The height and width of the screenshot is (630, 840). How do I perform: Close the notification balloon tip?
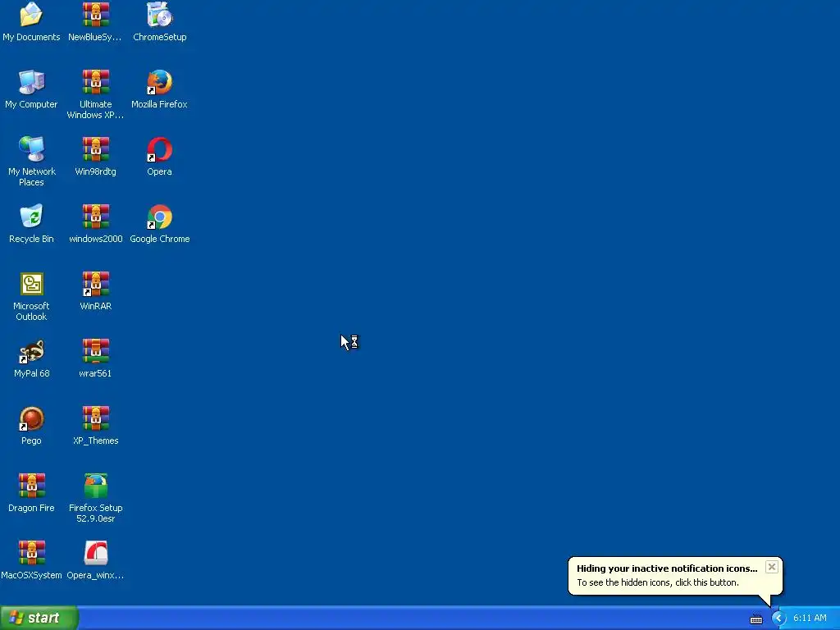click(x=771, y=567)
